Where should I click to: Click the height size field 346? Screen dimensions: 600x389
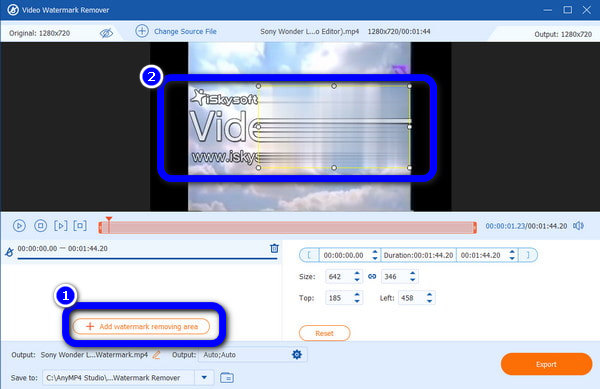[x=394, y=277]
